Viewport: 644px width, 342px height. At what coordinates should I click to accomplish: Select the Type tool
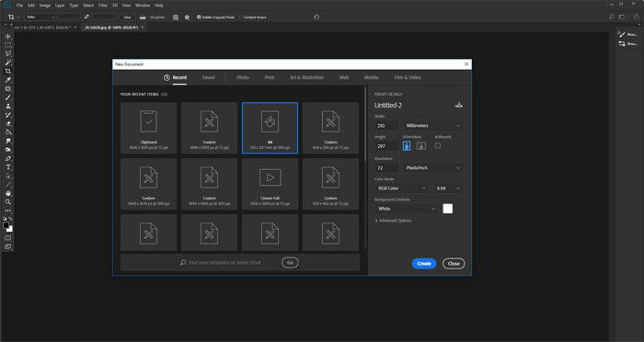(7, 167)
